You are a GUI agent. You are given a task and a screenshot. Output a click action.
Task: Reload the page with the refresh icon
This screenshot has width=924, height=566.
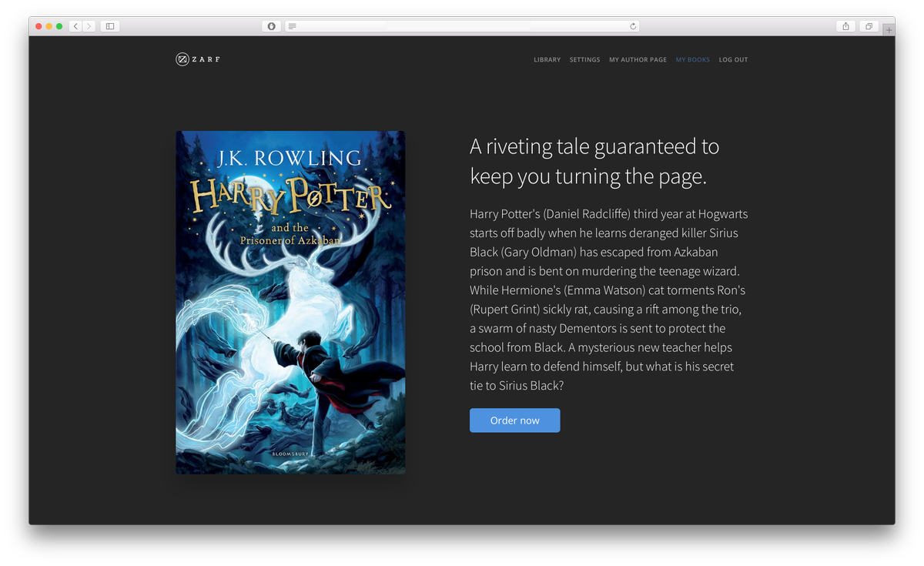point(633,26)
